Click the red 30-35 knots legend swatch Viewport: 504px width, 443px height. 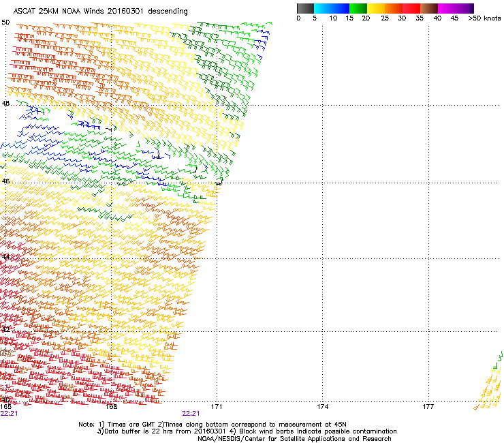point(411,8)
